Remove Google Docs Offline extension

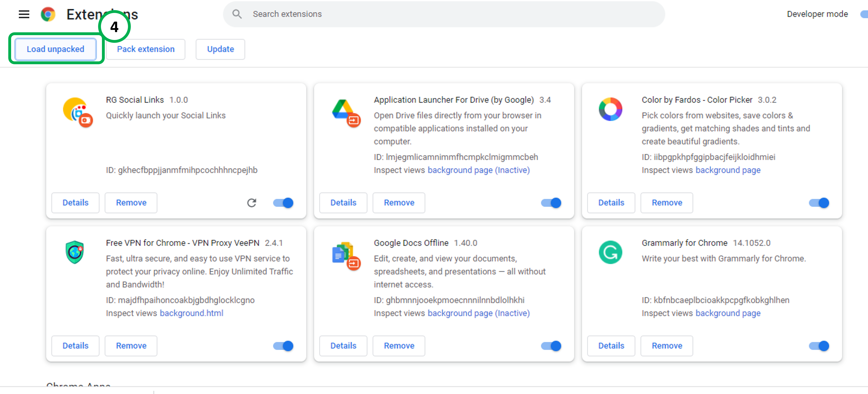pos(399,346)
